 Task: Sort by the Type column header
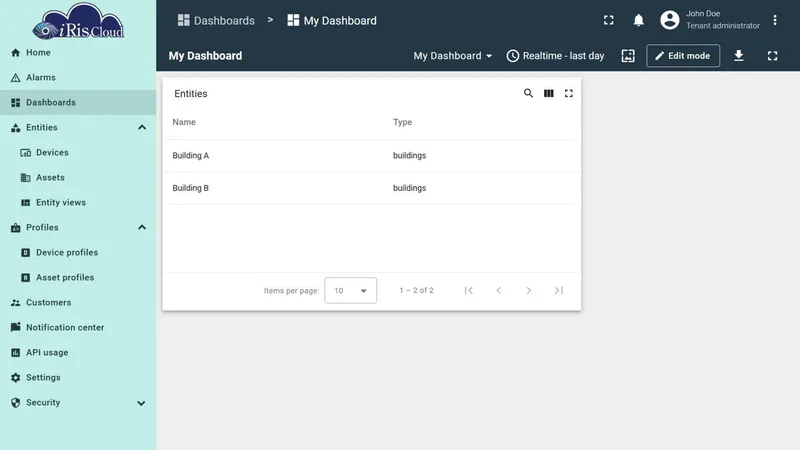point(402,122)
